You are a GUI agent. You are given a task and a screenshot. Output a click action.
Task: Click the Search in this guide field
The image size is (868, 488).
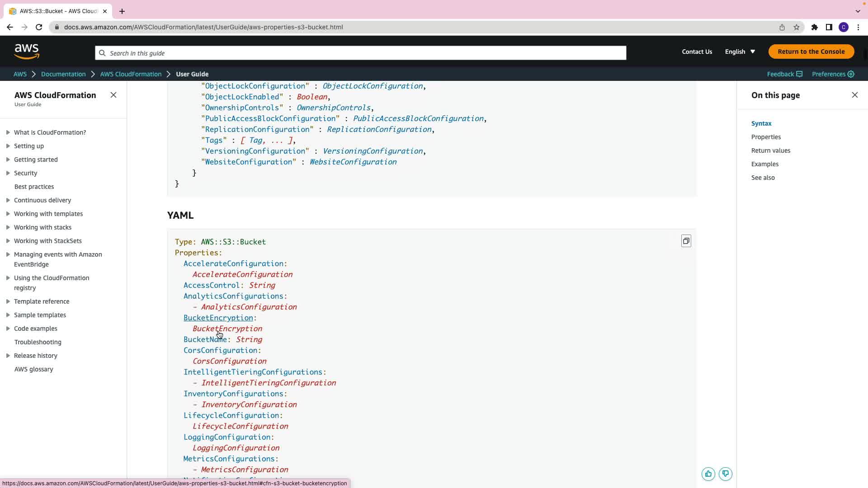pyautogui.click(x=360, y=53)
